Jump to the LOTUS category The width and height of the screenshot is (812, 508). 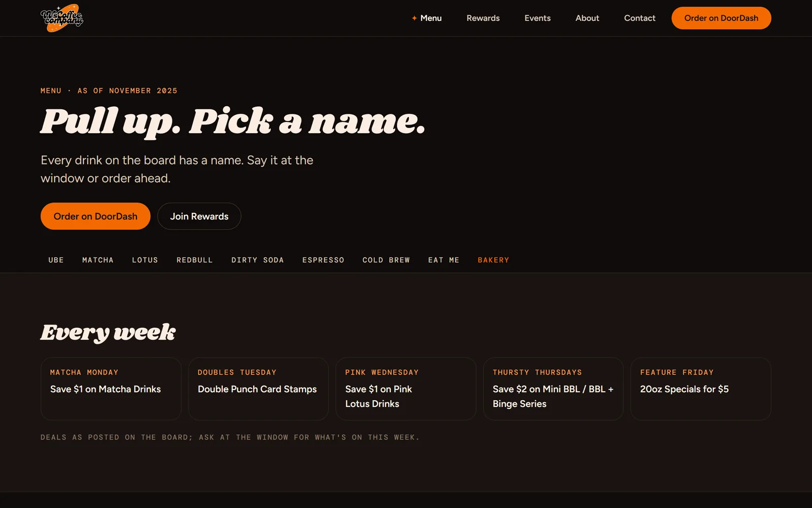coord(145,260)
